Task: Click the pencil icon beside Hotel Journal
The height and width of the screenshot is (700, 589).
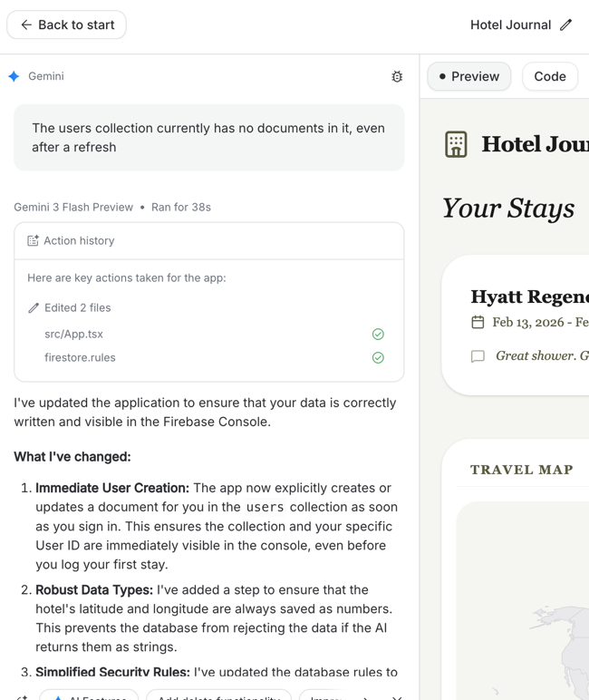Action: coord(566,24)
